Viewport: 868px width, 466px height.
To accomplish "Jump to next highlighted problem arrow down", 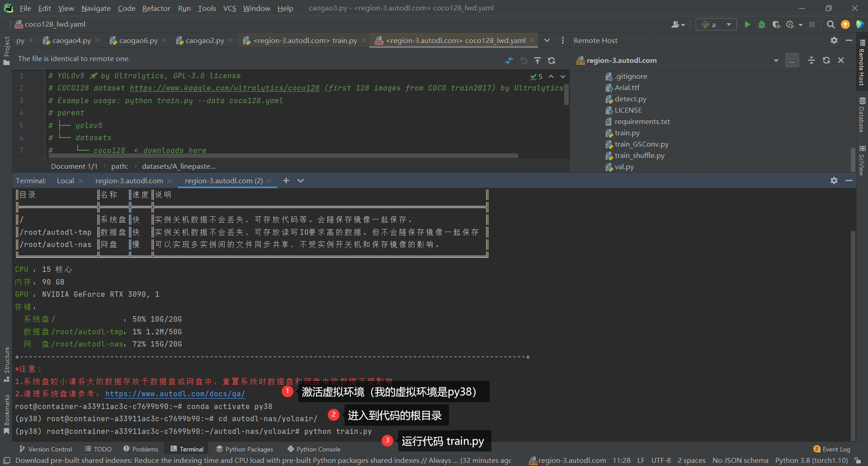I will click(563, 76).
